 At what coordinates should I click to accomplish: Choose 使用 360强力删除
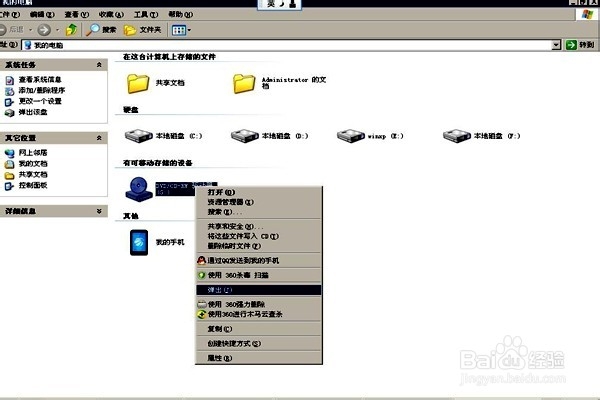click(x=259, y=304)
